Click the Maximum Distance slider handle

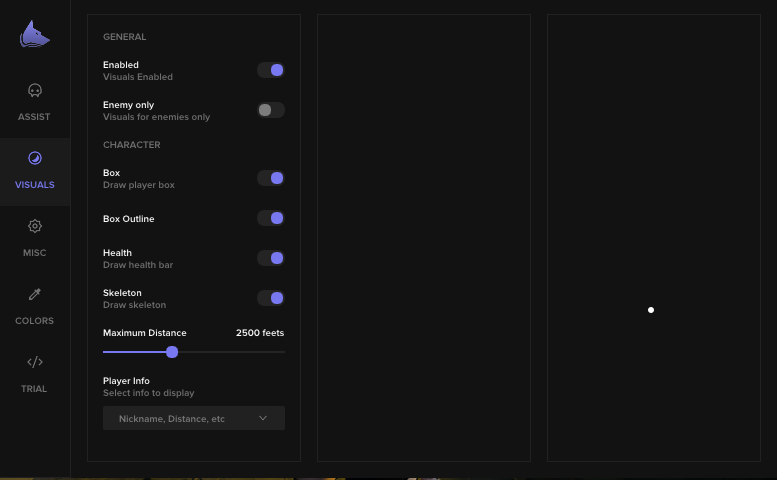pyautogui.click(x=172, y=352)
